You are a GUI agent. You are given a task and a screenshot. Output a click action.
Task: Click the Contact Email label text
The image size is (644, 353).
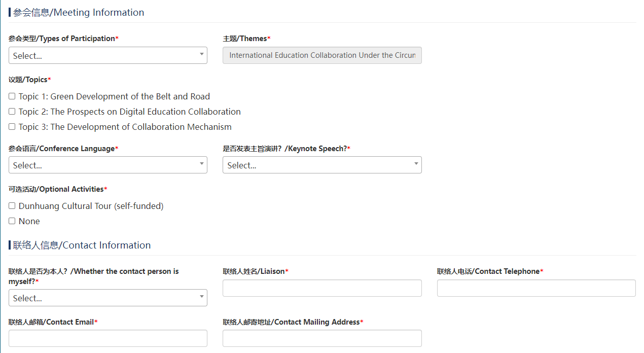(x=52, y=322)
